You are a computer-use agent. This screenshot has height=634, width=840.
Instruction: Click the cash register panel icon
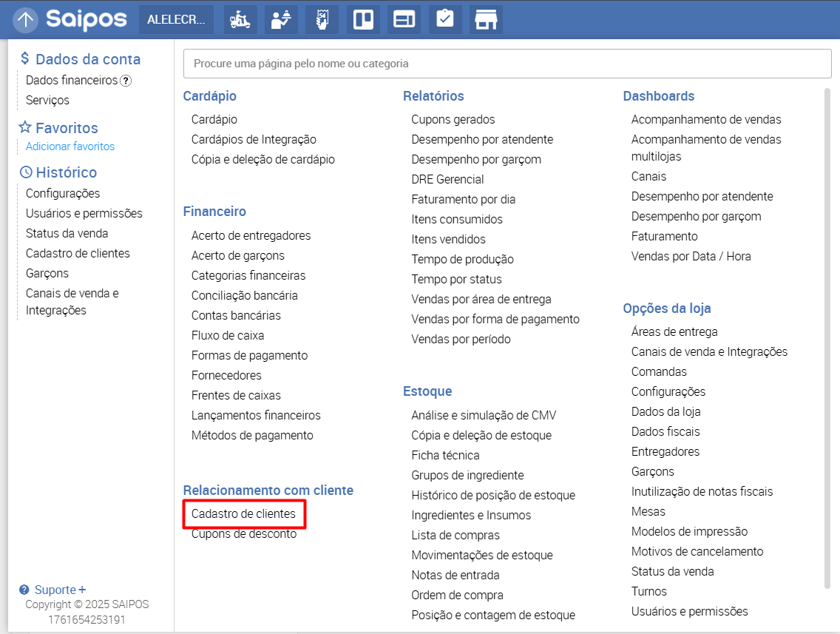tap(404, 20)
